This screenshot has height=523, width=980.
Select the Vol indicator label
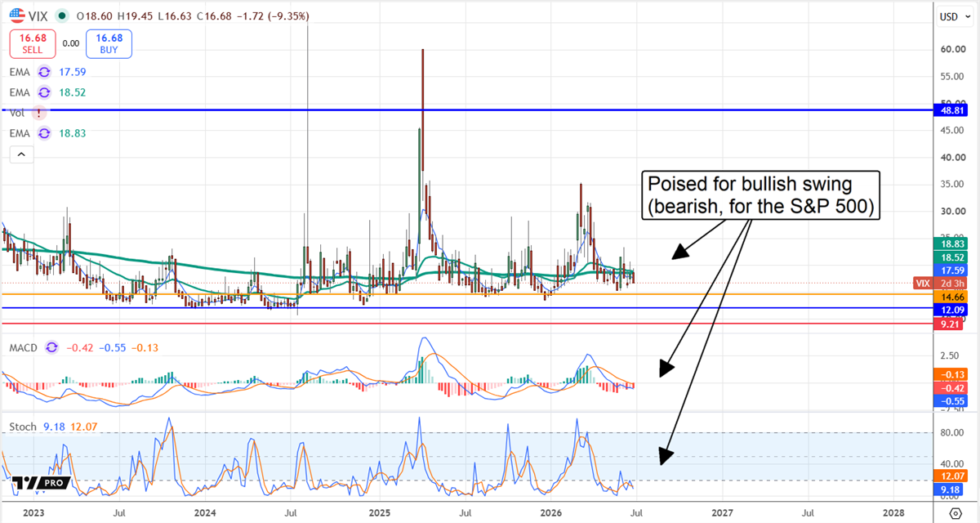pos(17,113)
